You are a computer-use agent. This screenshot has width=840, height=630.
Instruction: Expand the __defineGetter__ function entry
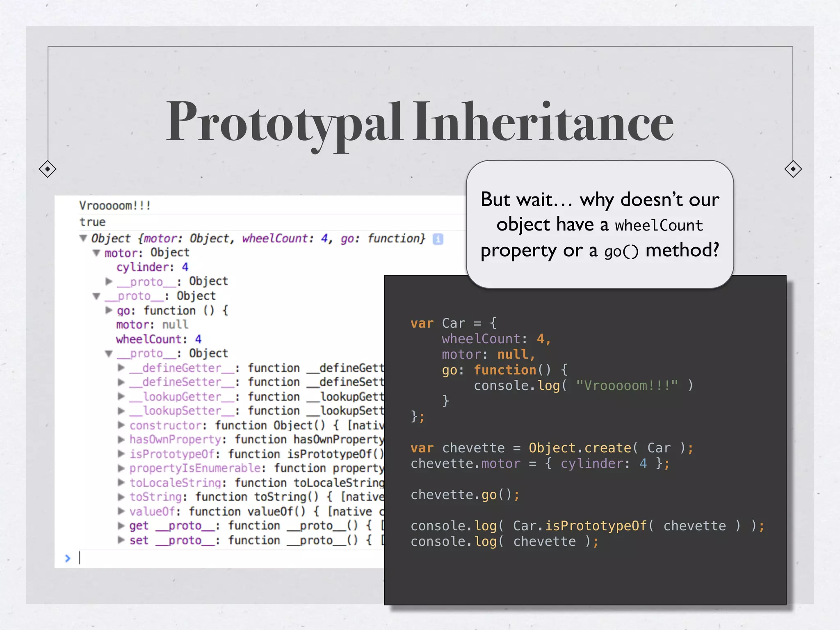point(121,367)
